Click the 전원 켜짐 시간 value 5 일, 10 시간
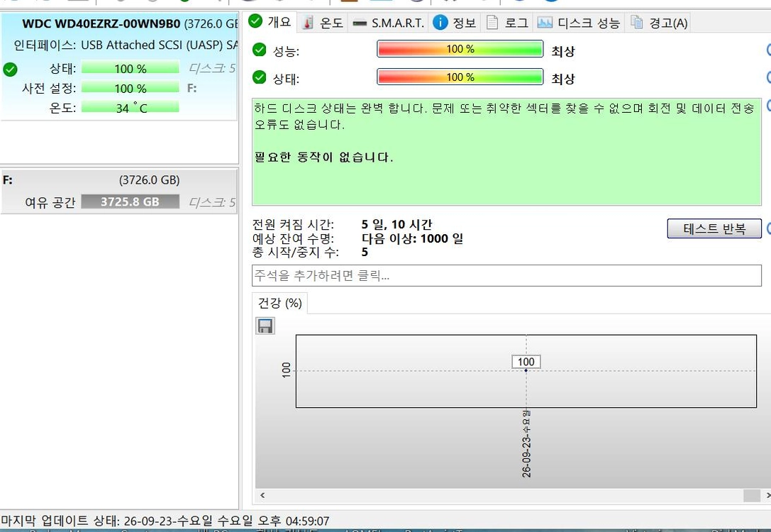The width and height of the screenshot is (771, 532). tap(396, 225)
